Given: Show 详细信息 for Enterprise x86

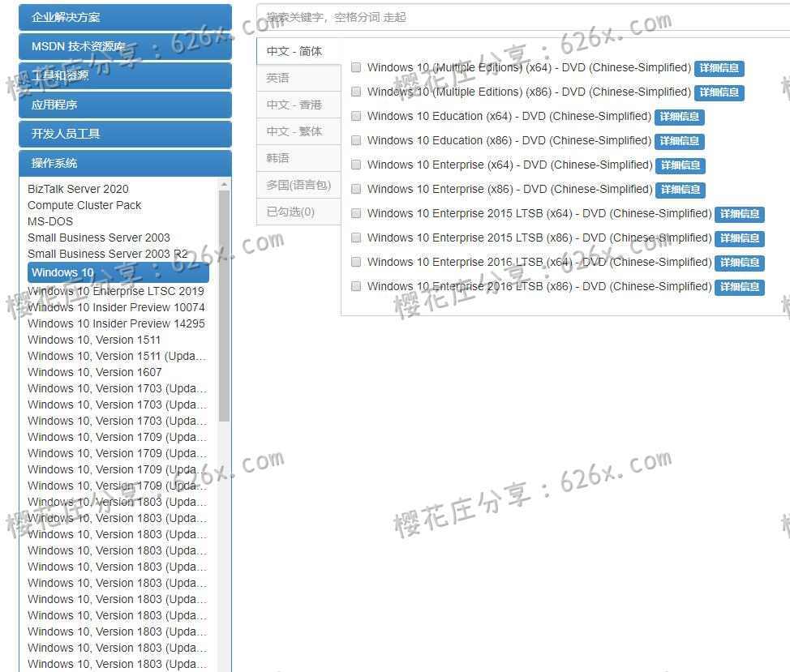Looking at the screenshot, I should coord(681,190).
